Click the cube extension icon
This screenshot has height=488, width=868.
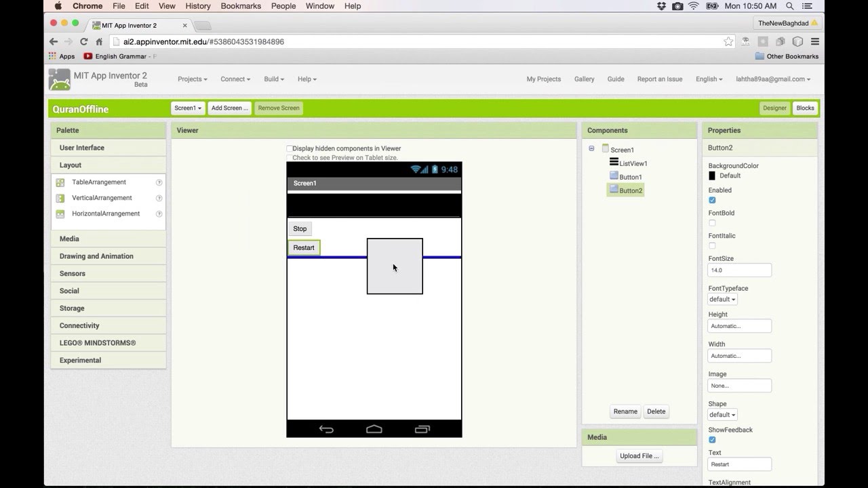(798, 41)
